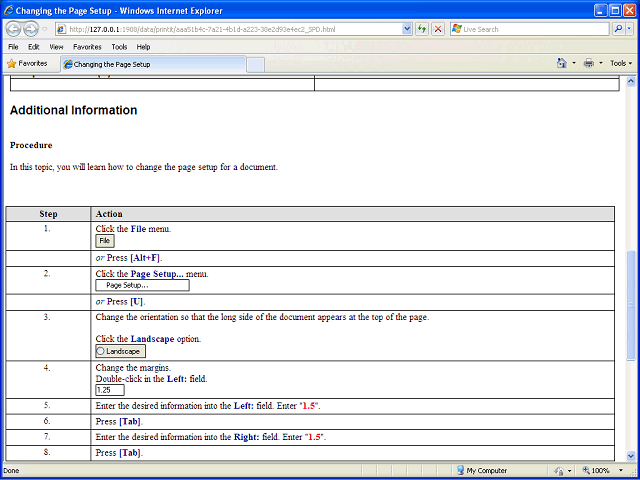
Task: Open the Favorites menu
Action: pos(87,47)
